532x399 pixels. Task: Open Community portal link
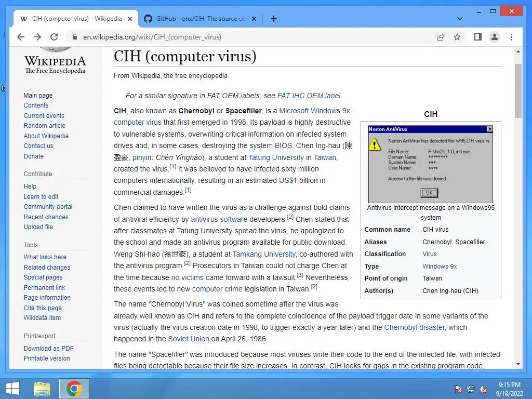click(48, 207)
